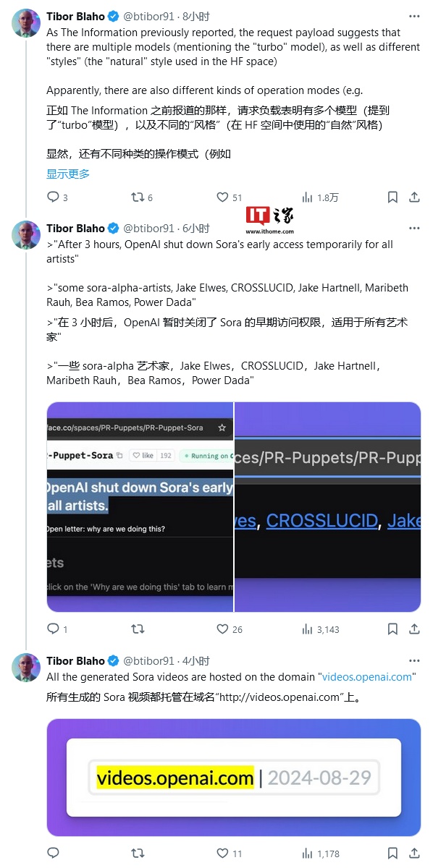This screenshot has height=868, width=433.
Task: Bookmark the Sora shutdown tweet
Action: tap(392, 629)
